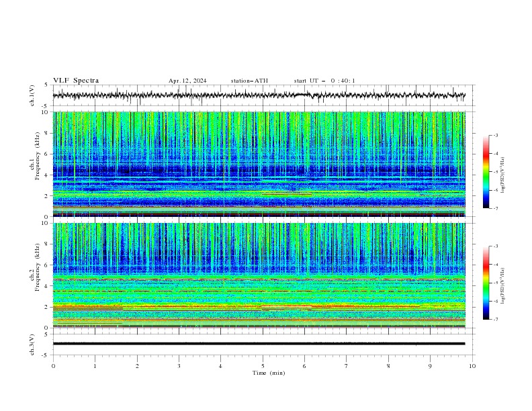532x411 pixels.
Task: Click the 'ch.1(V)' waveform axis label
Action: 32,95
